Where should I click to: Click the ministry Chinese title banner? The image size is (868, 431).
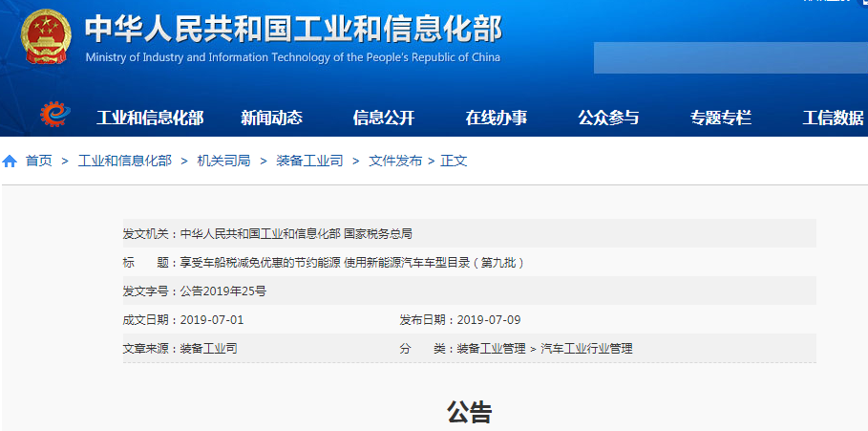click(293, 29)
